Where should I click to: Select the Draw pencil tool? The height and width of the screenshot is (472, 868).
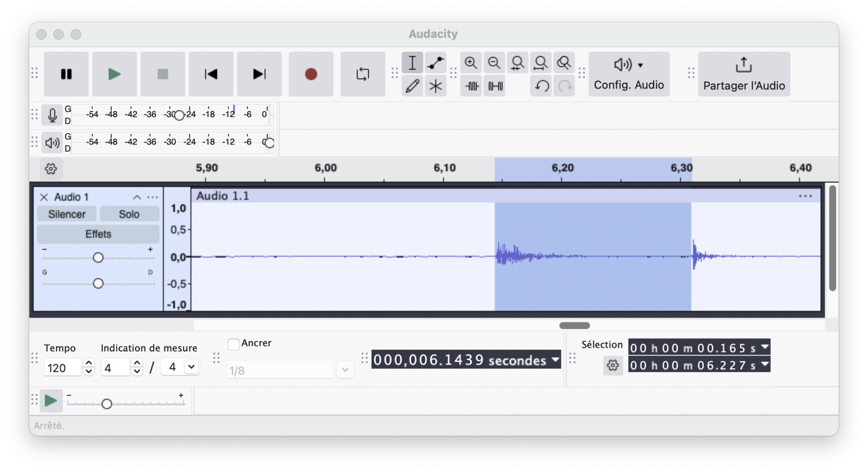click(412, 86)
